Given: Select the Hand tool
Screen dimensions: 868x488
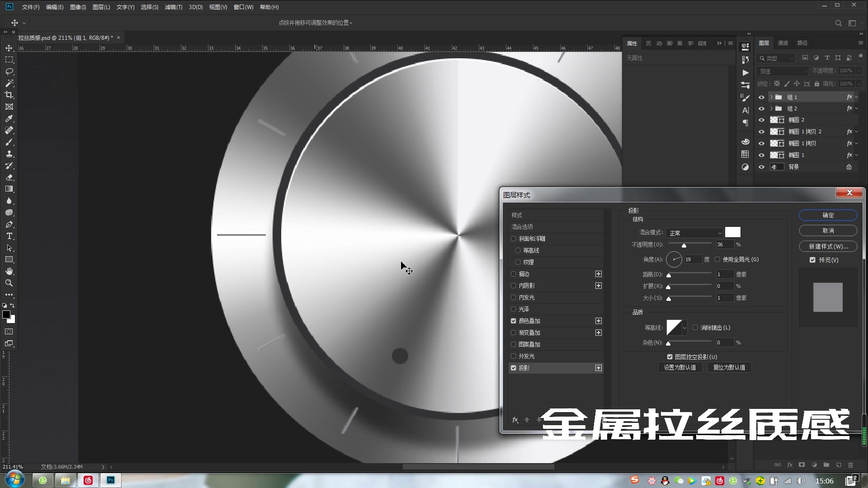Looking at the screenshot, I should coord(9,271).
